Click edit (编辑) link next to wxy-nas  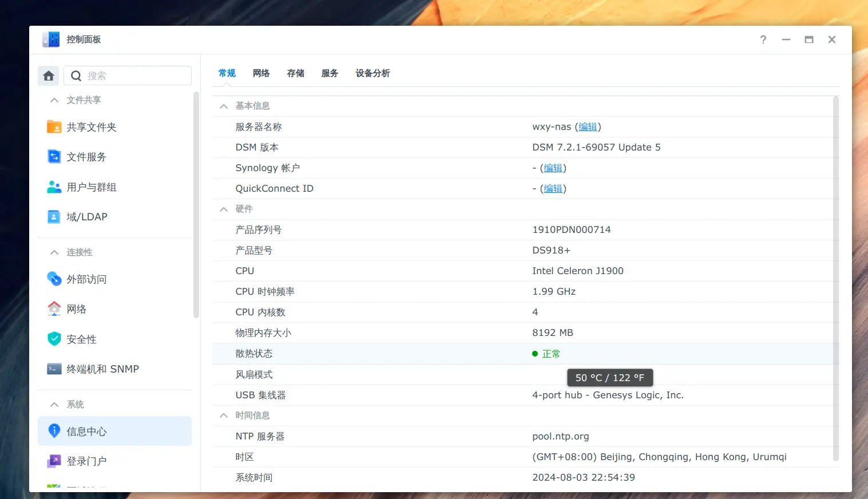[588, 127]
